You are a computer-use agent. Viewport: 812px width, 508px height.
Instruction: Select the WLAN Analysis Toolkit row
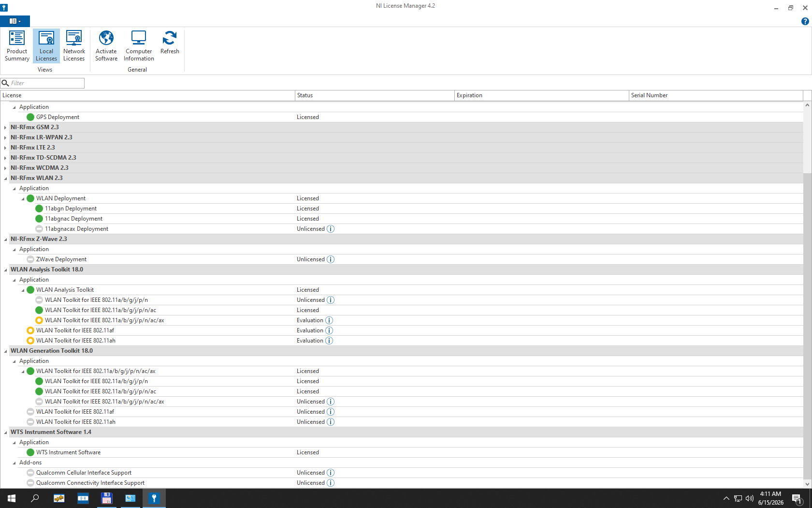[x=402, y=290]
